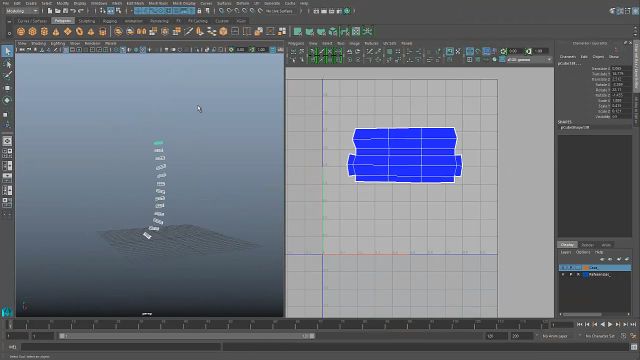The image size is (640, 360).
Task: Open the Channels menu in Channel Box
Action: coord(567,57)
